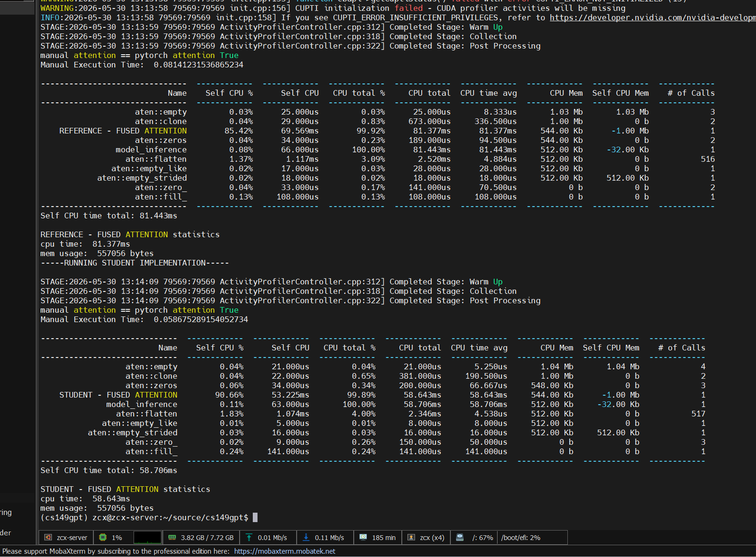Screen dimensions: 756x557
Task: Click the 3.82 GB / 7.72 GB memory readout
Action: (x=207, y=538)
